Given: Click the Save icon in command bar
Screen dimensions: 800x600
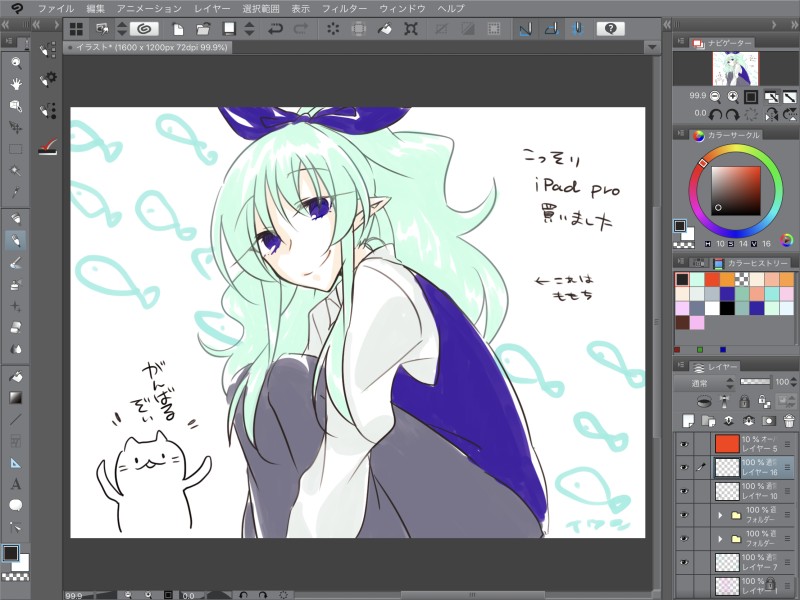Looking at the screenshot, I should click(x=230, y=29).
